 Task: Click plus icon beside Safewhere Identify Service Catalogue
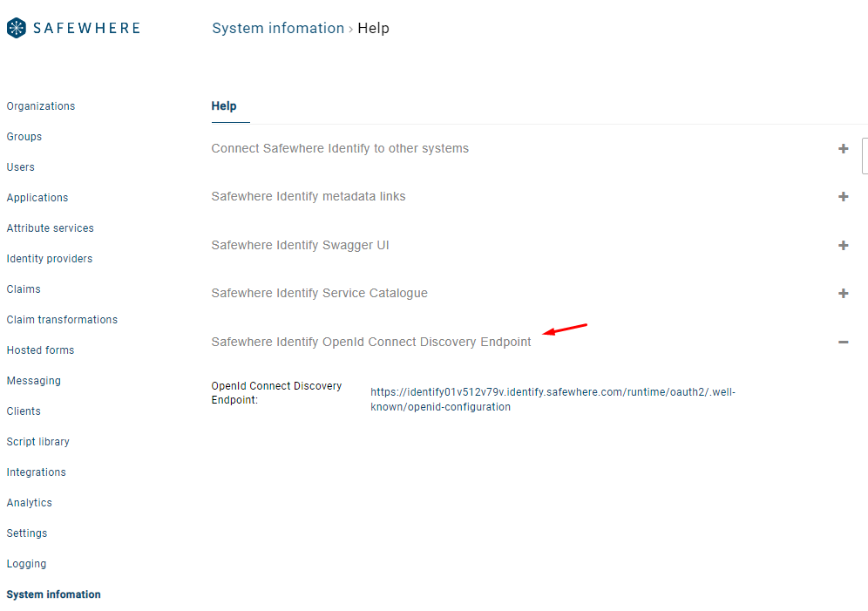click(x=843, y=294)
